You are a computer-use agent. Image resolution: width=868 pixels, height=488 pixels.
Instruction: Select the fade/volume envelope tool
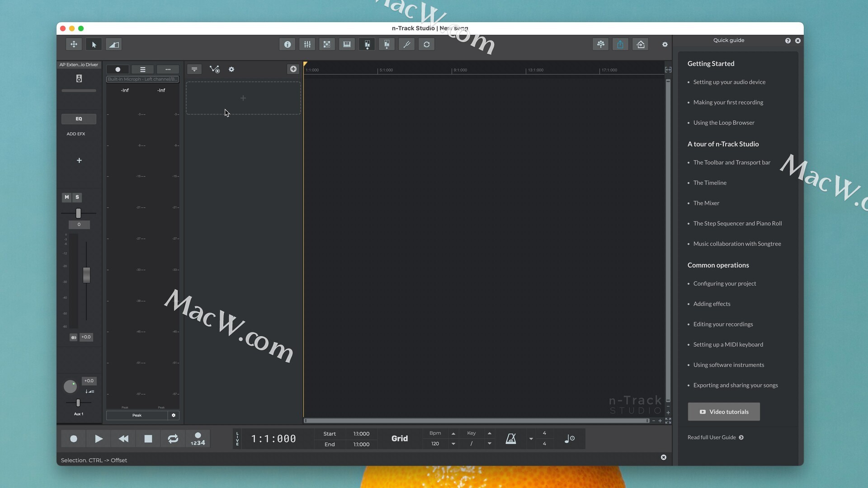coord(114,44)
